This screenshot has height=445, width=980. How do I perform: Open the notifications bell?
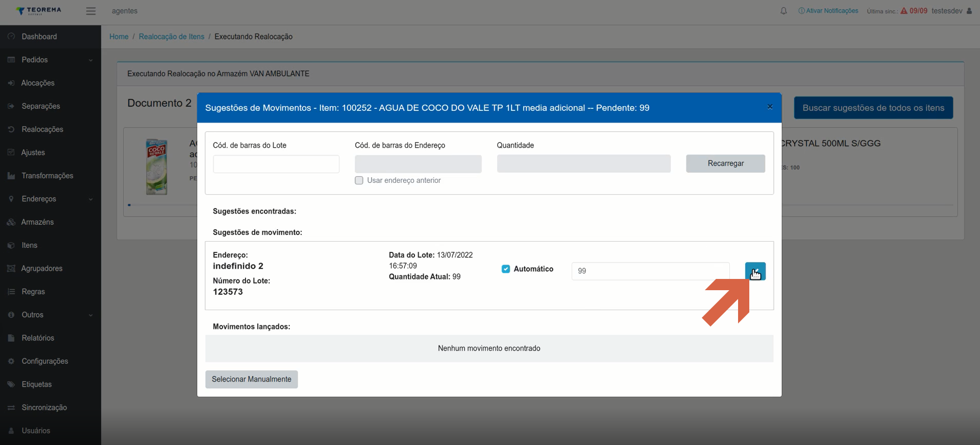[x=783, y=11]
